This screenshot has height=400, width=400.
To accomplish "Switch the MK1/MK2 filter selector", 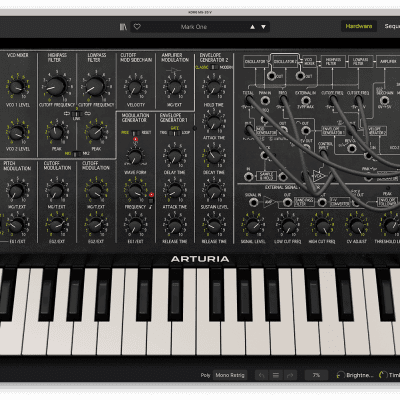I will (x=77, y=154).
